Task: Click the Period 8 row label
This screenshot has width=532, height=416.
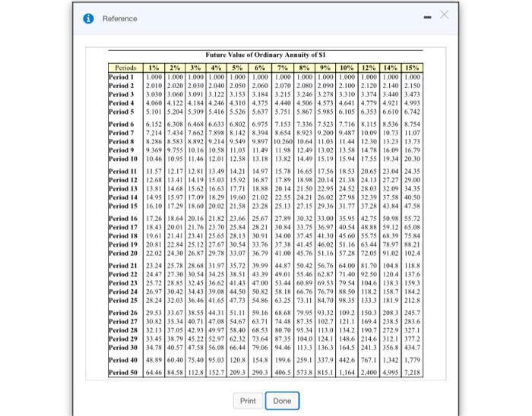Action: coord(121,141)
